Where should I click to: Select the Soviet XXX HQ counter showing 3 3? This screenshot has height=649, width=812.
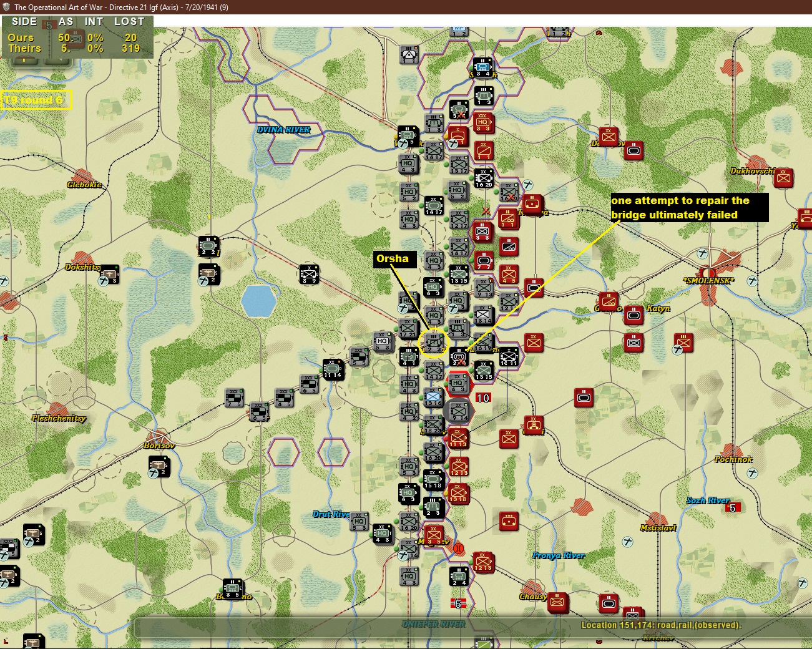click(482, 122)
